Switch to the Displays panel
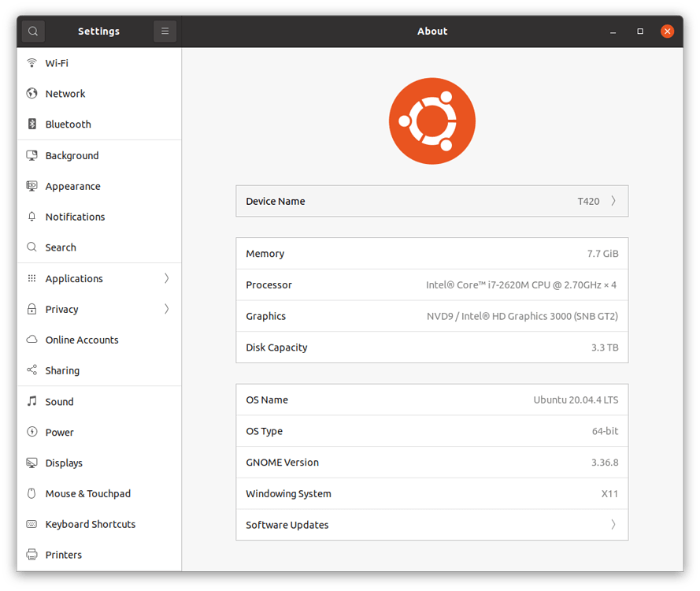The height and width of the screenshot is (591, 700). pyautogui.click(x=64, y=463)
